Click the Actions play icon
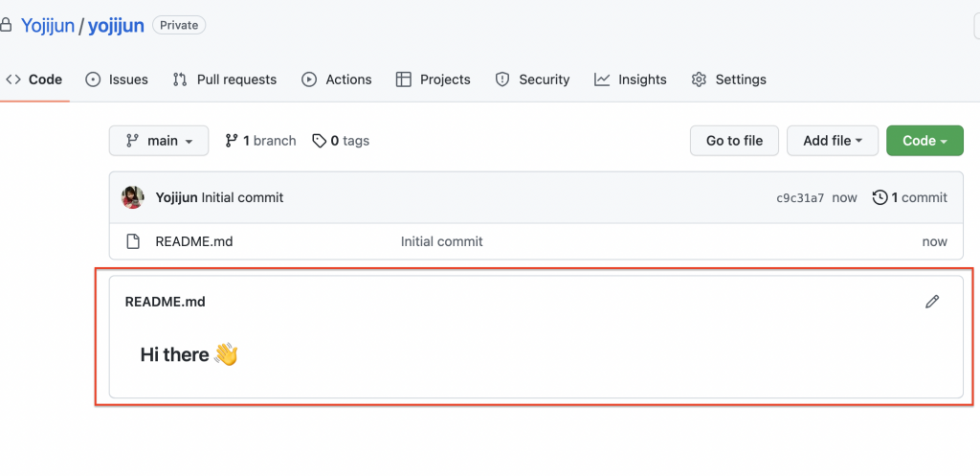Viewport: 980px width, 476px height. (x=309, y=79)
